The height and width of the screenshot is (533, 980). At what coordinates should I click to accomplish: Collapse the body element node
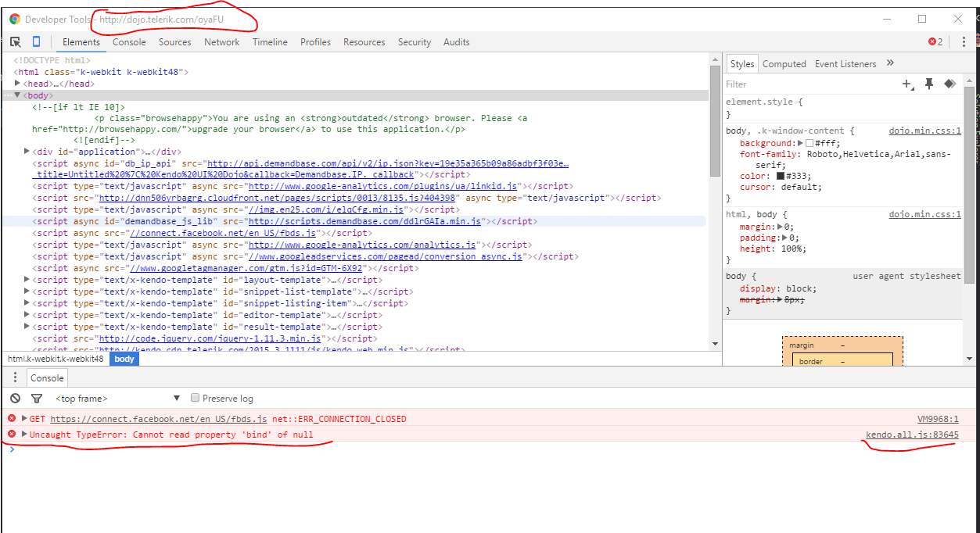pos(18,95)
